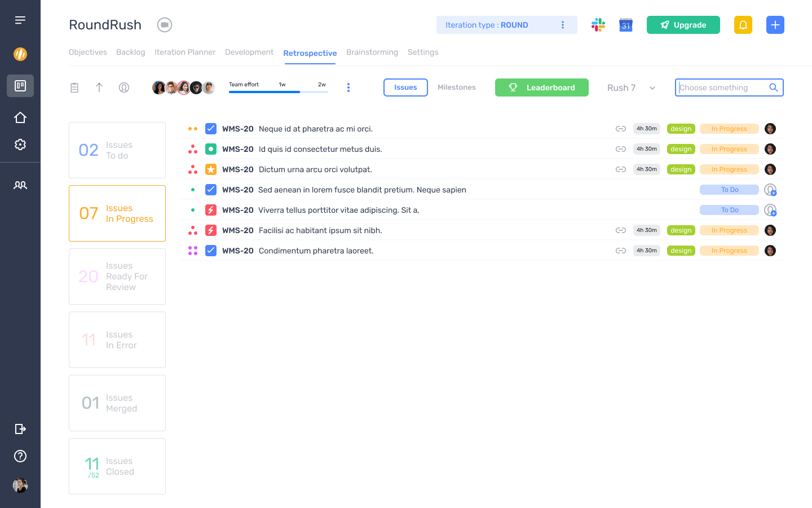Image resolution: width=812 pixels, height=508 pixels.
Task: Switch to the Brainstorming tab
Action: click(x=372, y=52)
